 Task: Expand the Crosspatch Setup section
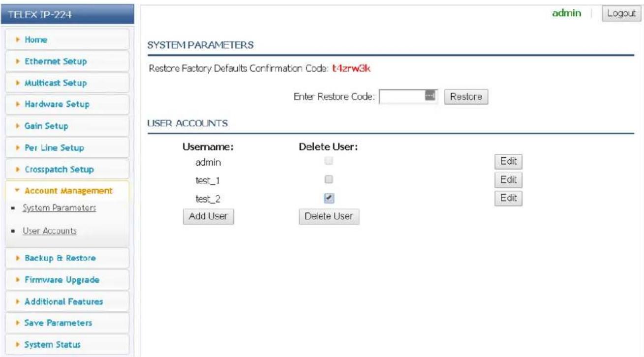pyautogui.click(x=66, y=169)
